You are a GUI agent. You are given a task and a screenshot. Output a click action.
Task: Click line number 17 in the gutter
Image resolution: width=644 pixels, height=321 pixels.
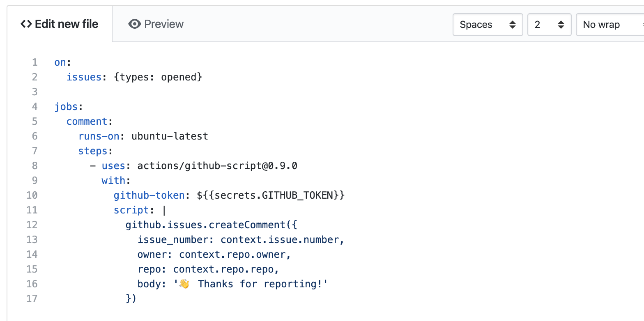pyautogui.click(x=32, y=299)
